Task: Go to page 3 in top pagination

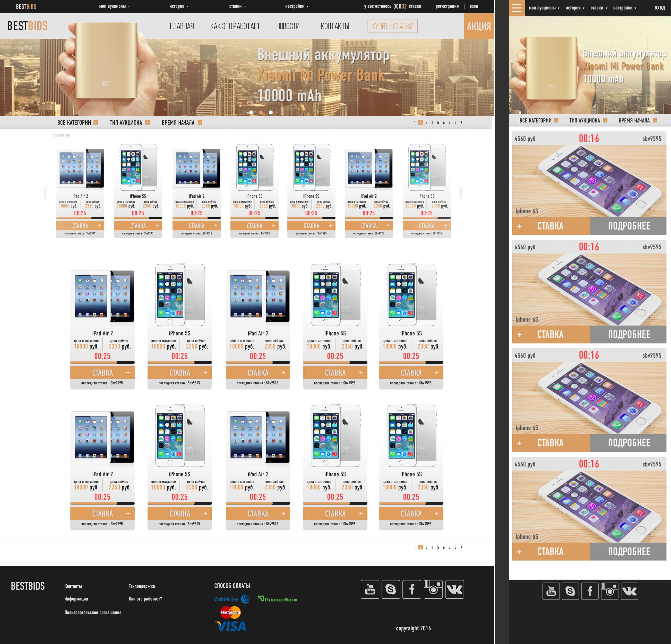Action: 426,123
